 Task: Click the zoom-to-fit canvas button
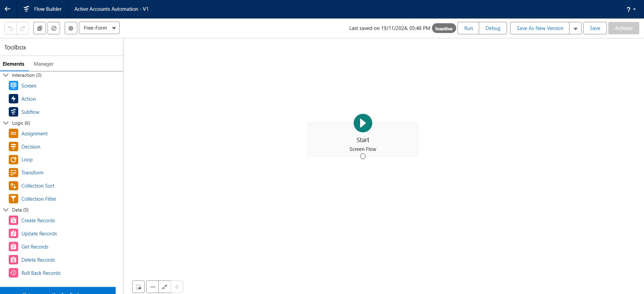point(165,287)
